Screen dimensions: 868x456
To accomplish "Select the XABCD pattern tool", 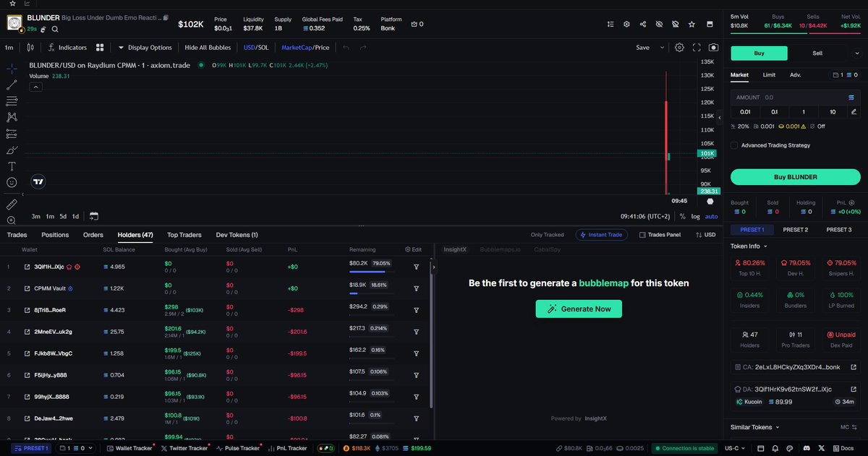I will 12,117.
